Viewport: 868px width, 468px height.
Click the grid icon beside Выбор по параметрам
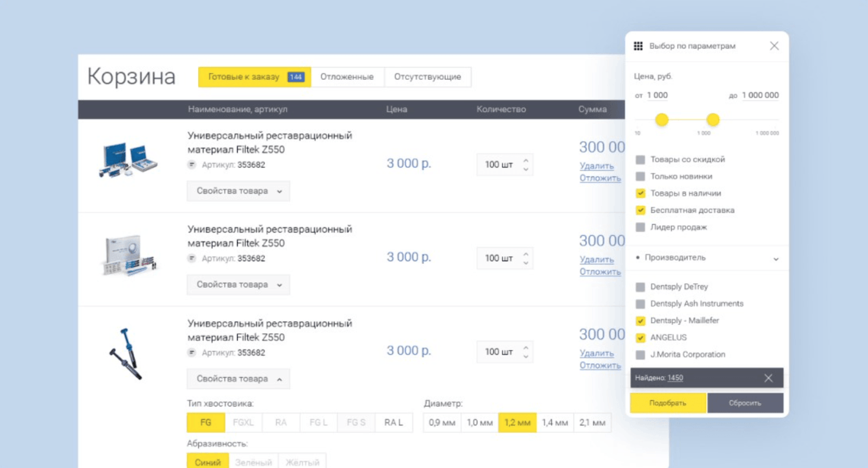pos(638,46)
